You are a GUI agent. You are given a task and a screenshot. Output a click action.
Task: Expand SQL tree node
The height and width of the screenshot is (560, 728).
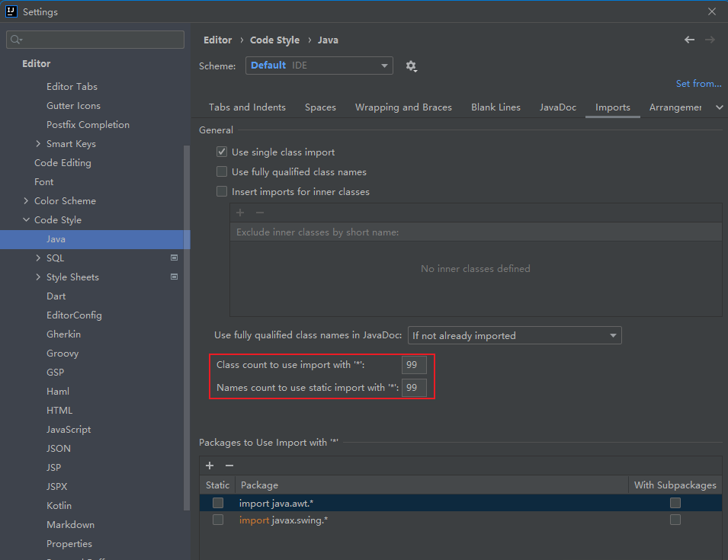(38, 258)
